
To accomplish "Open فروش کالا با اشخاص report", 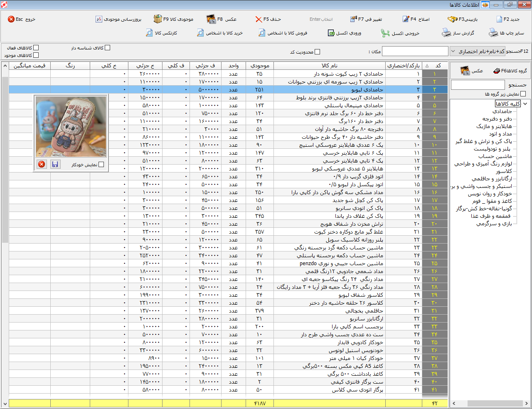I will click(x=283, y=33).
